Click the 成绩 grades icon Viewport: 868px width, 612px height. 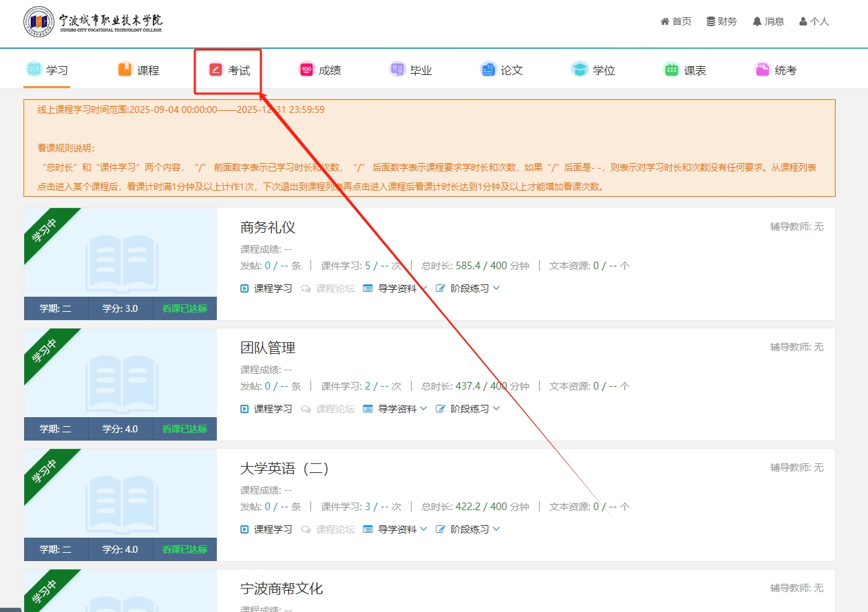306,70
